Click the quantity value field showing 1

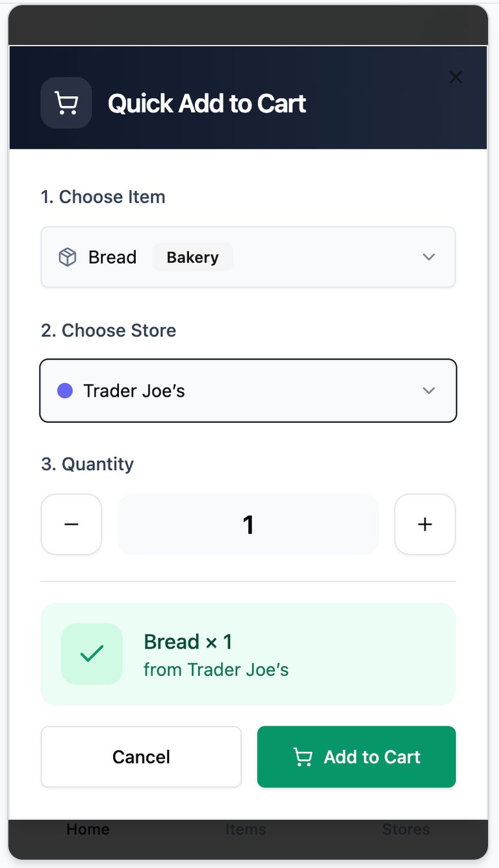click(248, 525)
